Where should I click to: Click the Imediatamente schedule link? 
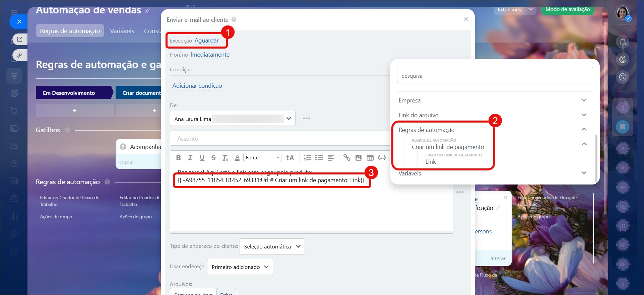click(x=210, y=55)
